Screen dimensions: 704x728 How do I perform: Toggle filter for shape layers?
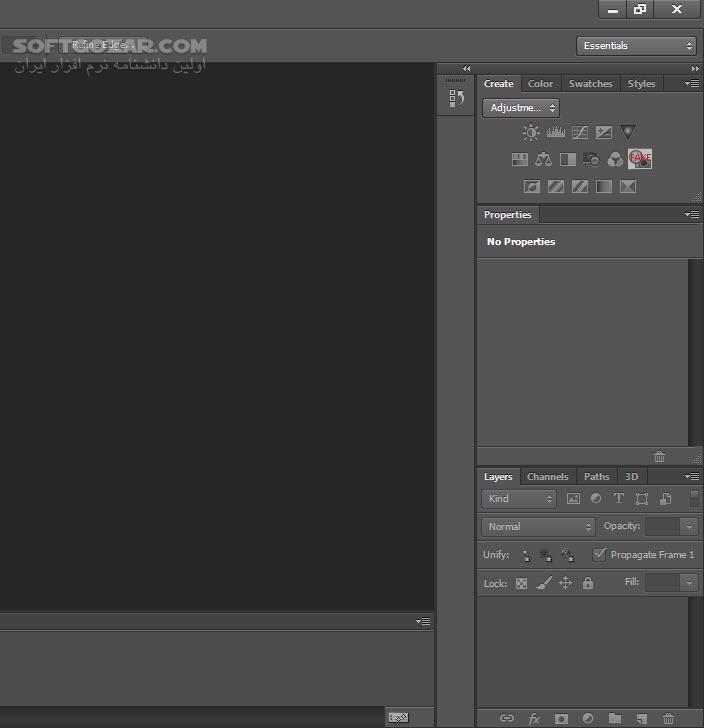642,499
